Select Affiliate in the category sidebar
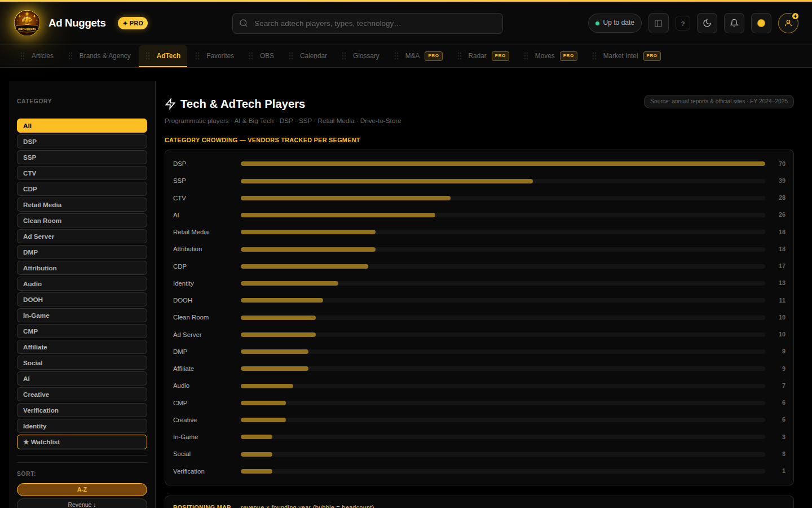 (82, 347)
